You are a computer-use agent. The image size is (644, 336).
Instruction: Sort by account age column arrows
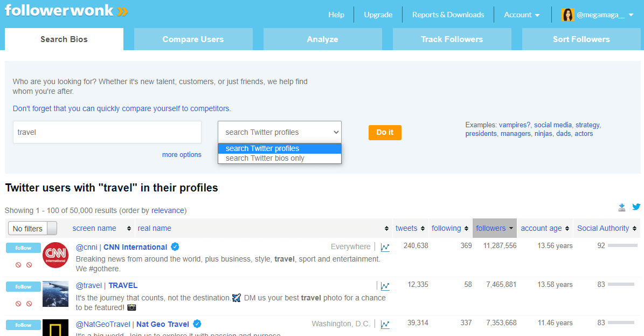tap(567, 229)
